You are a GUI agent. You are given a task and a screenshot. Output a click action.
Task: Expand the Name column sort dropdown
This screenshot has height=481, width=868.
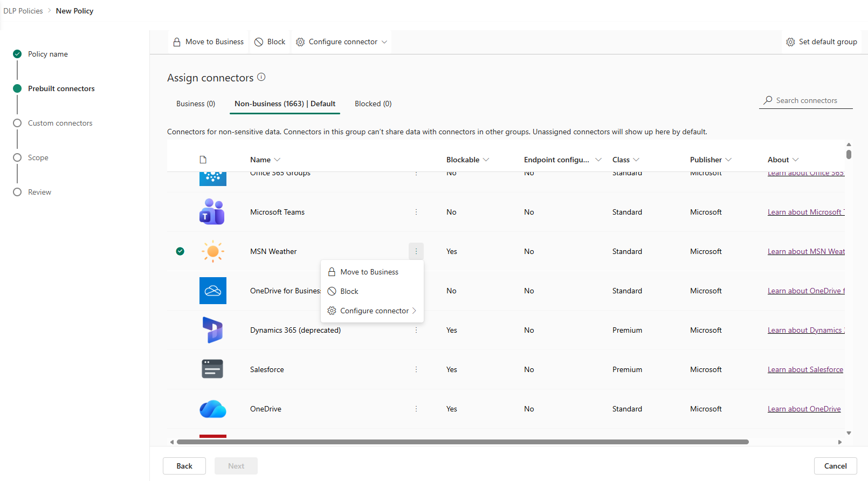[277, 160]
